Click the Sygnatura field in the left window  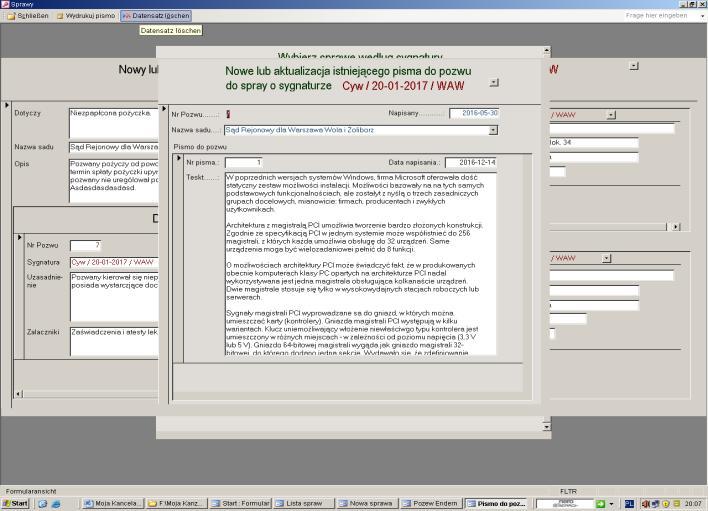click(x=114, y=262)
